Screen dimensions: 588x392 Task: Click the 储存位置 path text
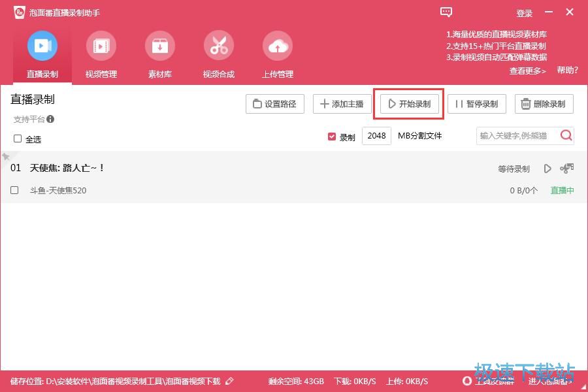pos(116,382)
